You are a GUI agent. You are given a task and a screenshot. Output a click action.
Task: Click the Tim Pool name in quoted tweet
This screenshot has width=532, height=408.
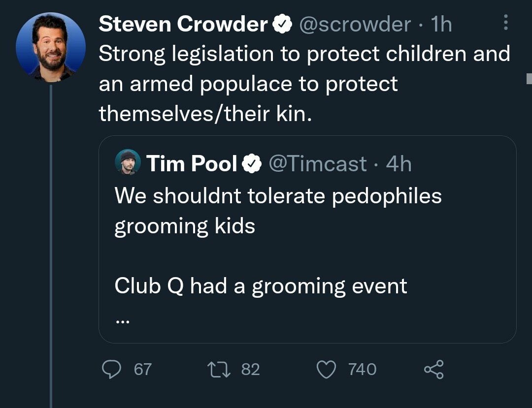(x=192, y=164)
